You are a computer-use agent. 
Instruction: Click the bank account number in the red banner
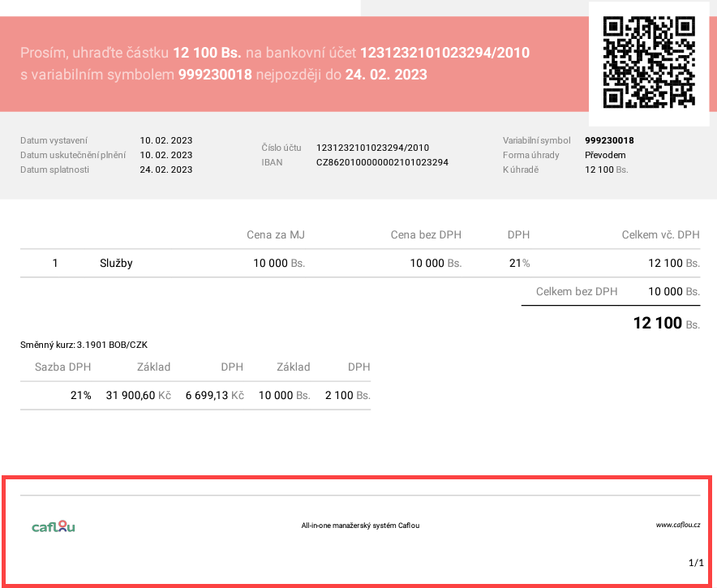click(444, 54)
